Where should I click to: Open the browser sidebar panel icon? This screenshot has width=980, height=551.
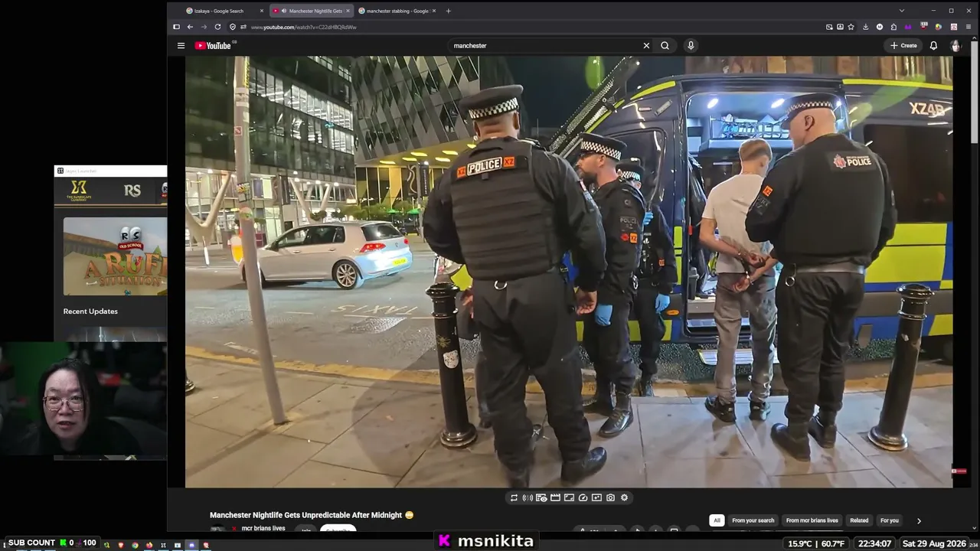point(176,27)
